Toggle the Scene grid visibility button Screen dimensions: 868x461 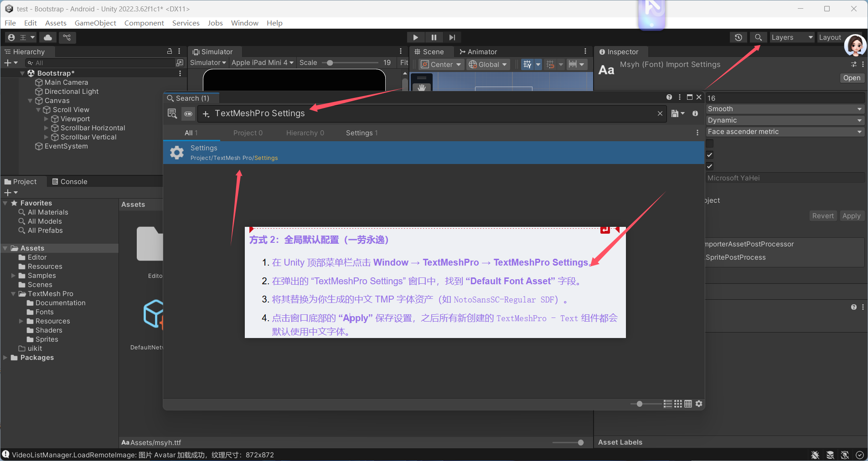527,64
